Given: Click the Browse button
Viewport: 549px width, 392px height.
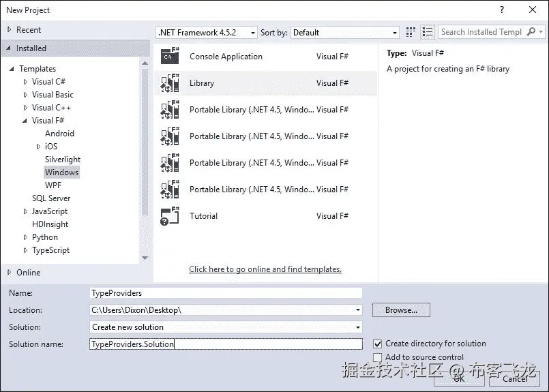Looking at the screenshot, I should click(x=401, y=310).
